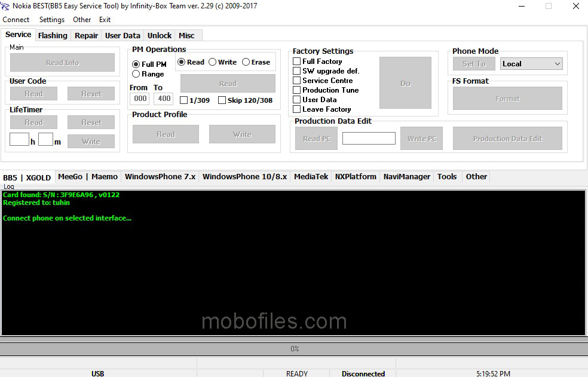
Task: Click the PM Operations Read button
Action: [x=228, y=83]
